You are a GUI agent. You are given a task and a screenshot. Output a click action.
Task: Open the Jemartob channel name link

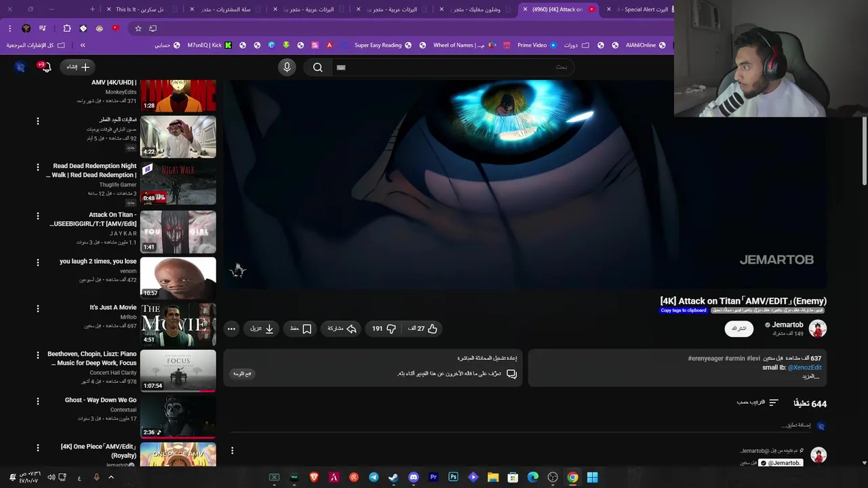click(x=787, y=325)
